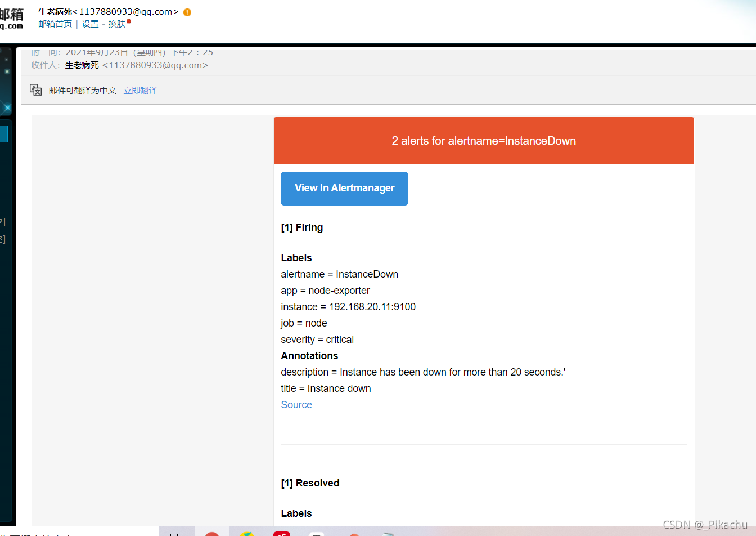The height and width of the screenshot is (536, 756).
Task: Select the text 'severity = critical'
Action: 317,340
